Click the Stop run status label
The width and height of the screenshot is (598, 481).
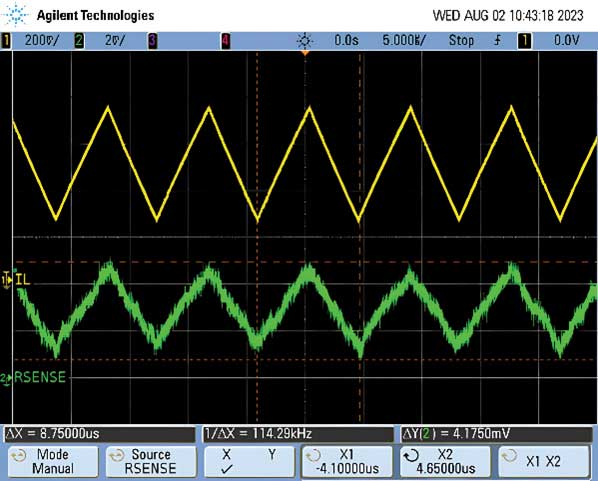pyautogui.click(x=461, y=40)
